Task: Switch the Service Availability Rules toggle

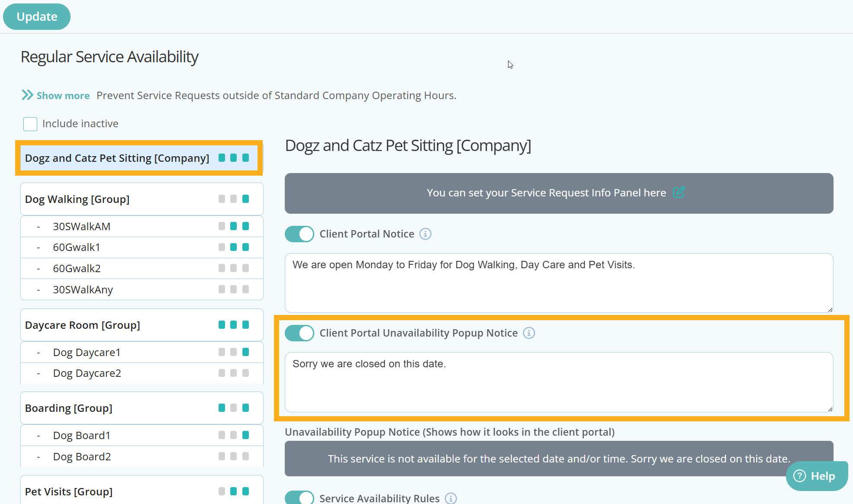Action: (299, 498)
